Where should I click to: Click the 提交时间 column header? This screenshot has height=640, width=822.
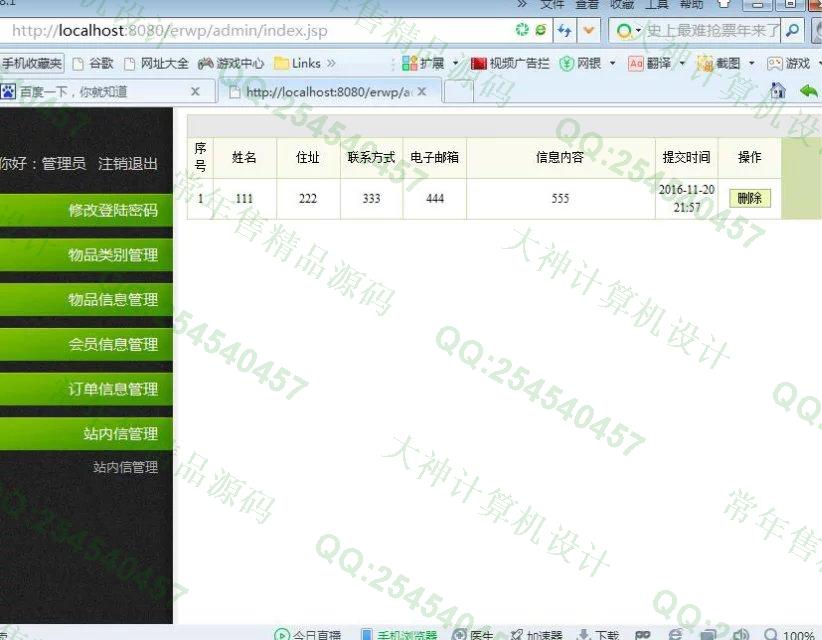coord(686,157)
